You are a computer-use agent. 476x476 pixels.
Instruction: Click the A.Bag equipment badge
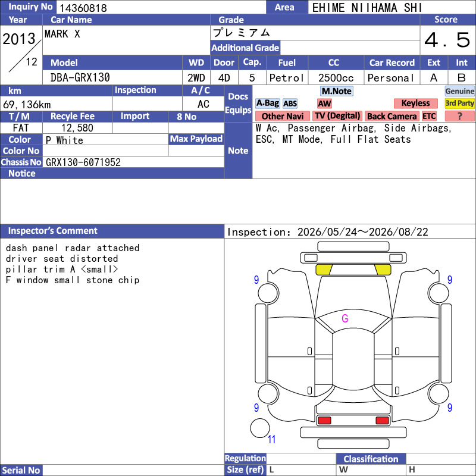coord(267,104)
